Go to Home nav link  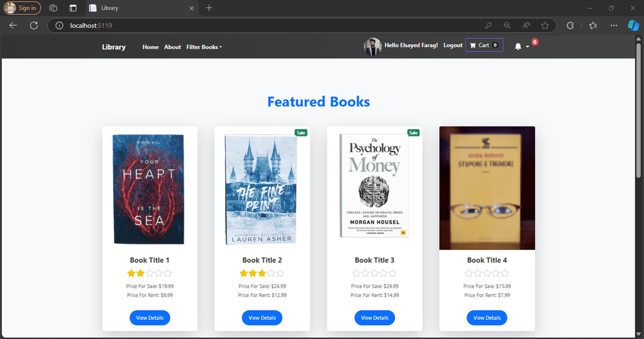coord(150,47)
